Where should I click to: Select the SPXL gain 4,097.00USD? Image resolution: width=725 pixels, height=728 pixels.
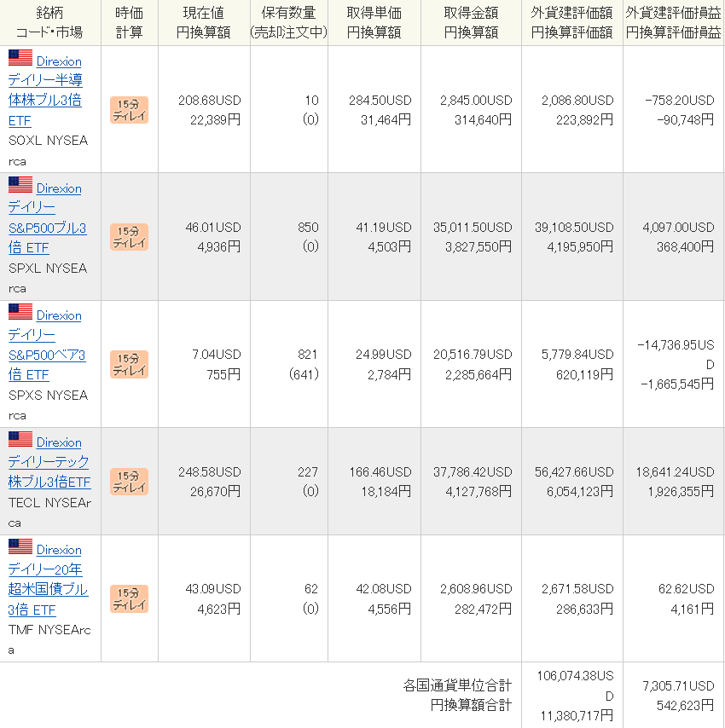coord(679,228)
